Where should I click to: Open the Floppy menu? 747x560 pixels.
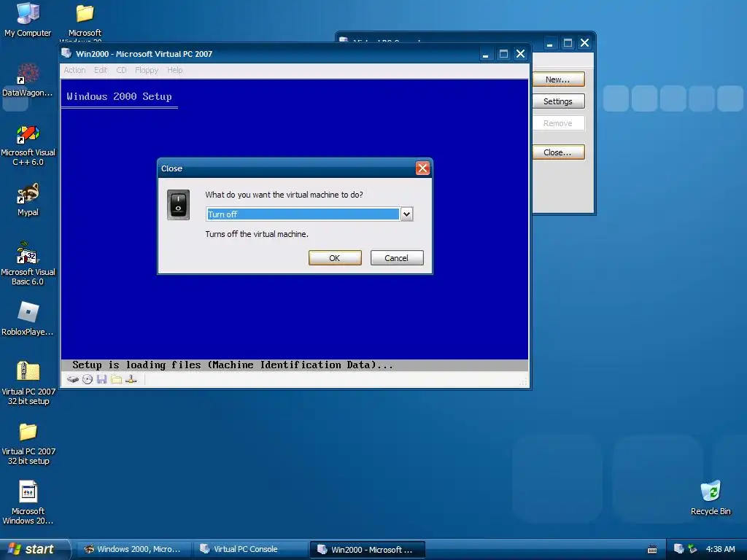(x=146, y=70)
